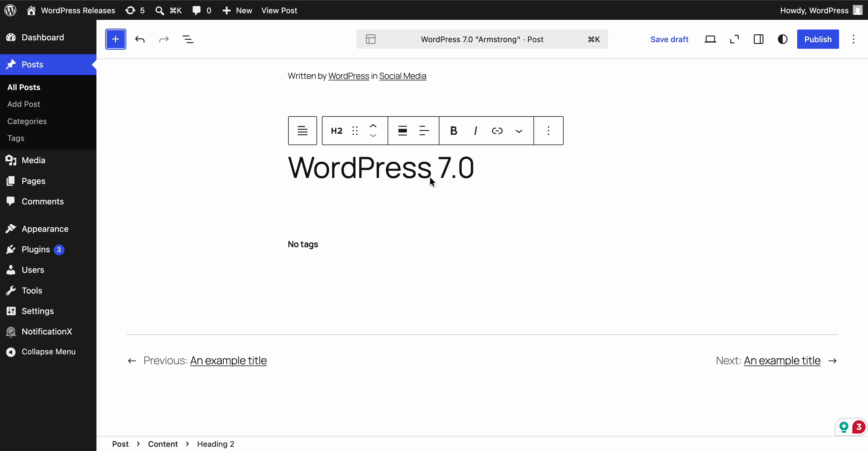Open the block inserter plus button
This screenshot has width=868, height=451.
(115, 39)
